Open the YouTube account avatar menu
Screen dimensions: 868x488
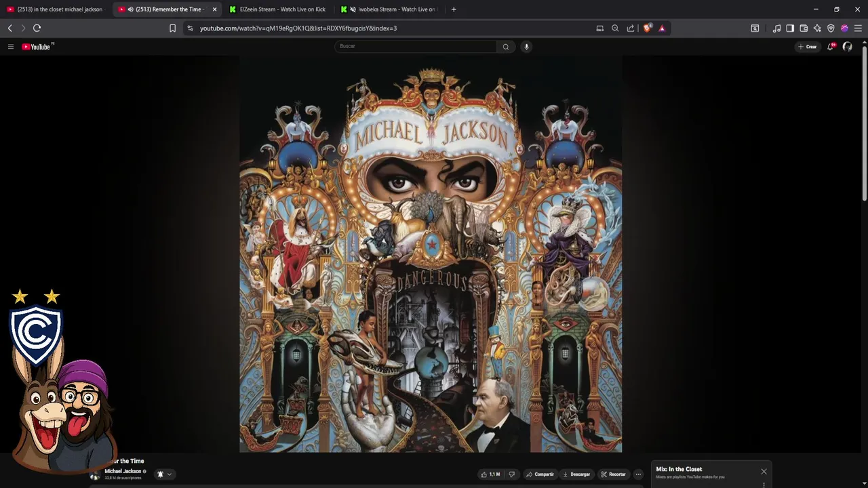pos(847,47)
